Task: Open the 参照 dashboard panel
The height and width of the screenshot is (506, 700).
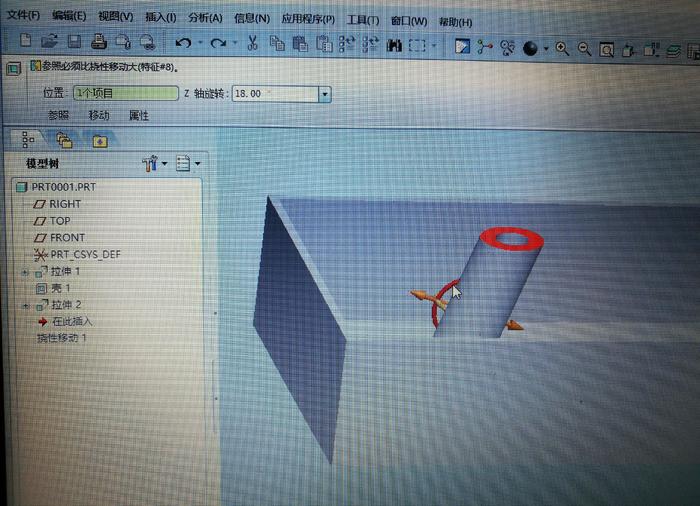Action: pyautogui.click(x=58, y=115)
